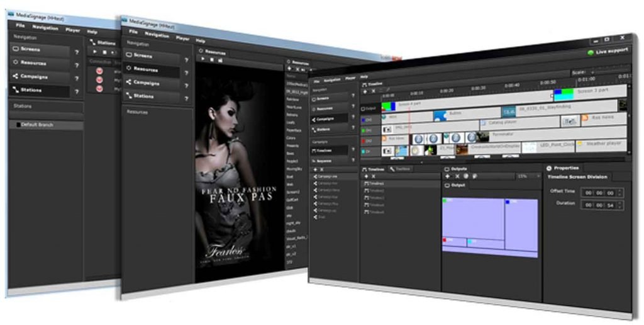Open Stations in the middle window navigation
Viewport: 644px width, 325px height.
(x=152, y=96)
